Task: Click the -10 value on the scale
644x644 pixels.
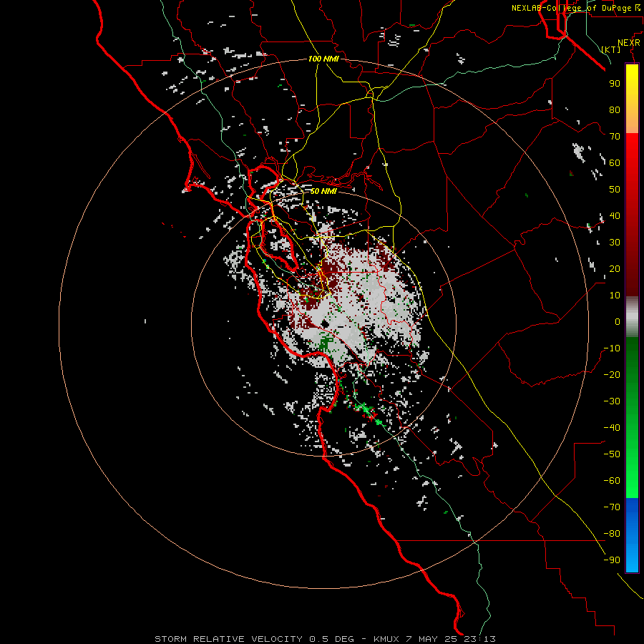Action: (x=612, y=348)
